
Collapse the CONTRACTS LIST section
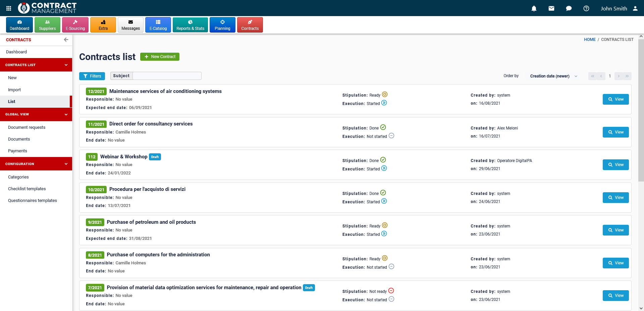66,65
